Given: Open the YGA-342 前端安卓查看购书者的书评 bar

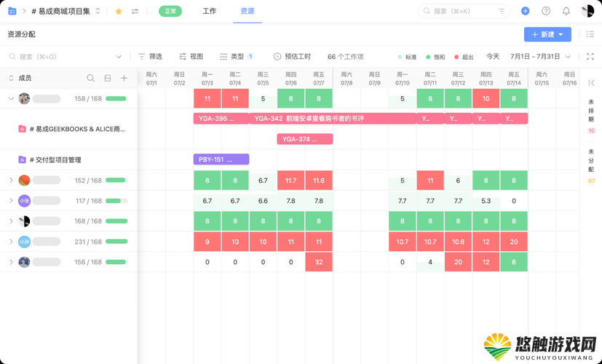Looking at the screenshot, I should (333, 119).
